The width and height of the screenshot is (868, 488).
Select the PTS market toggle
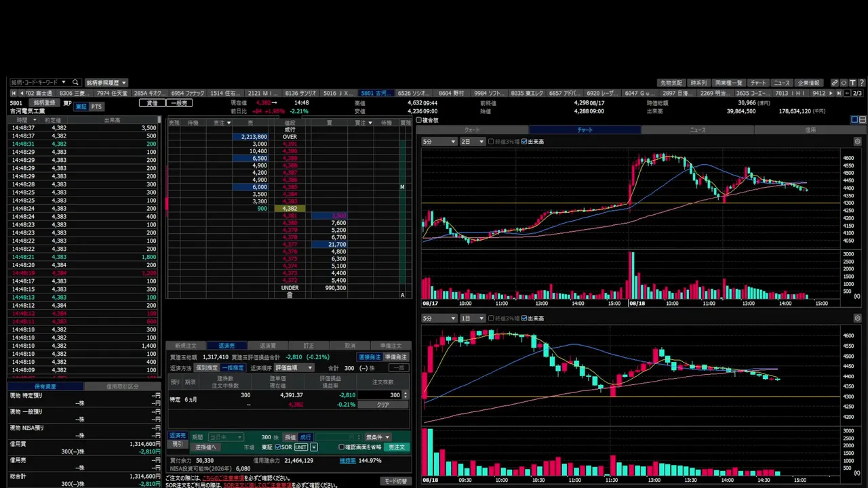(x=96, y=106)
